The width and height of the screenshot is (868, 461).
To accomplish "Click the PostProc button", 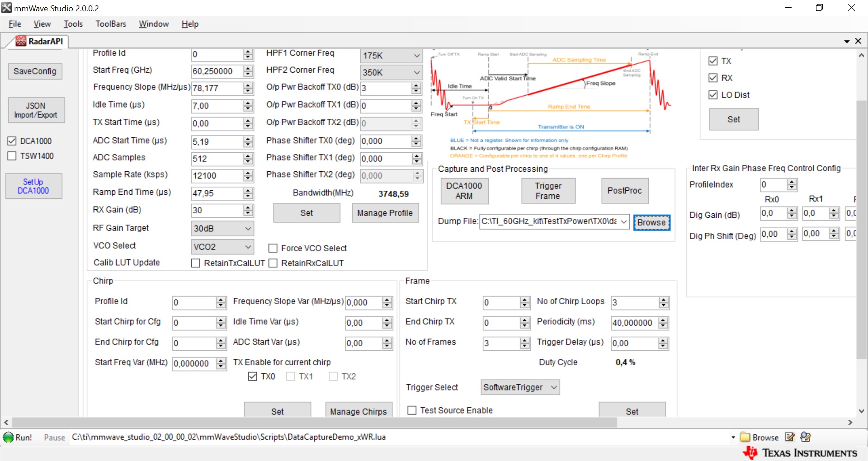I will click(x=625, y=191).
